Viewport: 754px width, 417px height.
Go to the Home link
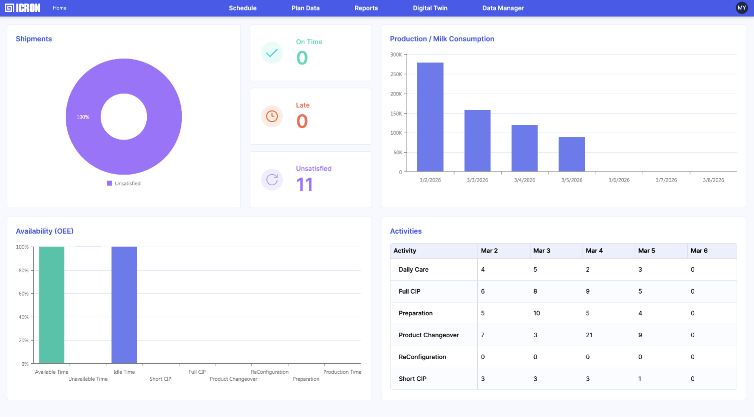pos(60,7)
